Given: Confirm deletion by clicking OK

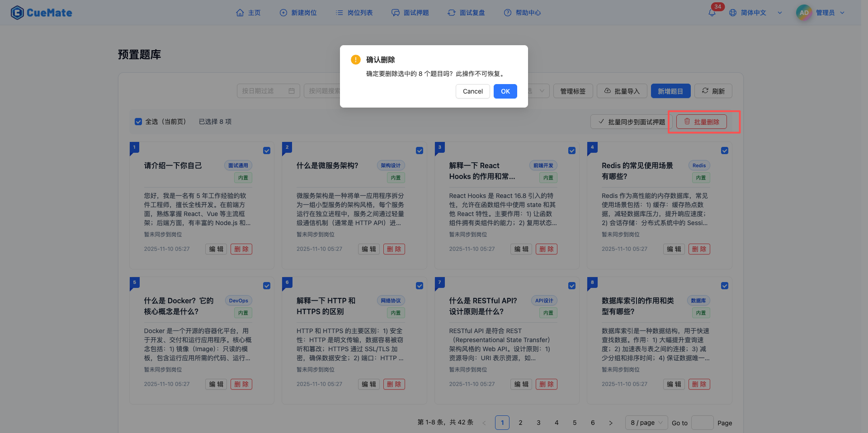Looking at the screenshot, I should 505,91.
